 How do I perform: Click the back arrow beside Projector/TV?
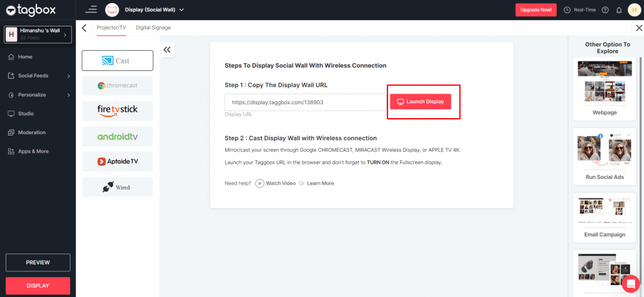(84, 28)
